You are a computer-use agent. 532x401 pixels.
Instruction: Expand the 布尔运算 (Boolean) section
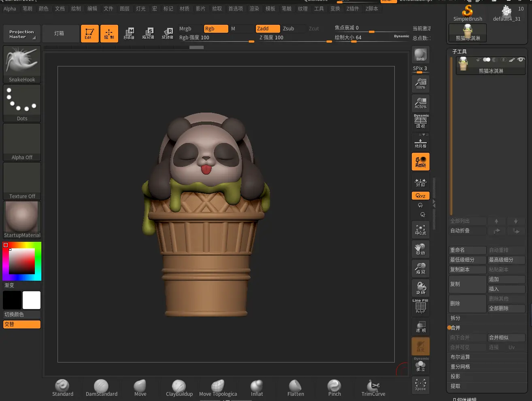tap(460, 357)
